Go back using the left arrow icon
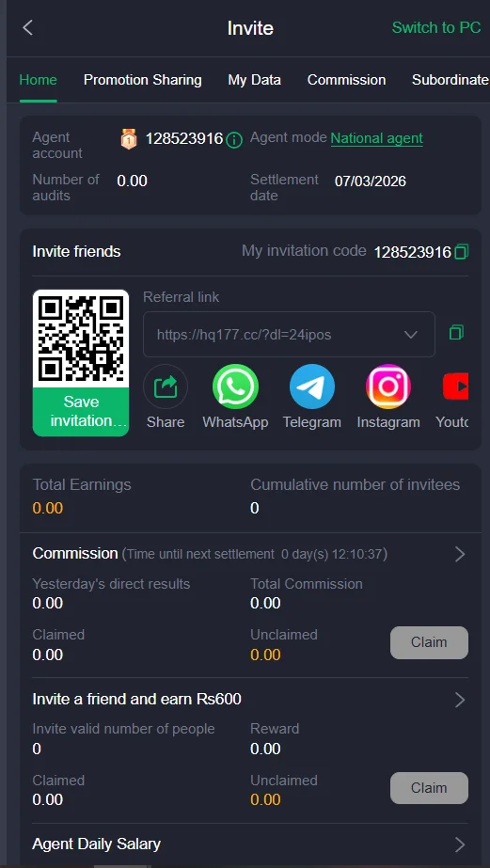This screenshot has height=868, width=490. (27, 27)
